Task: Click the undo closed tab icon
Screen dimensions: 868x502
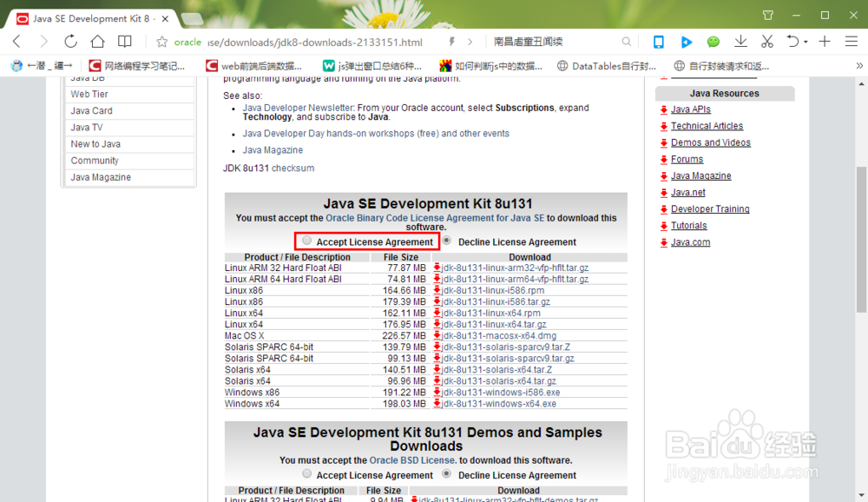Action: [792, 42]
